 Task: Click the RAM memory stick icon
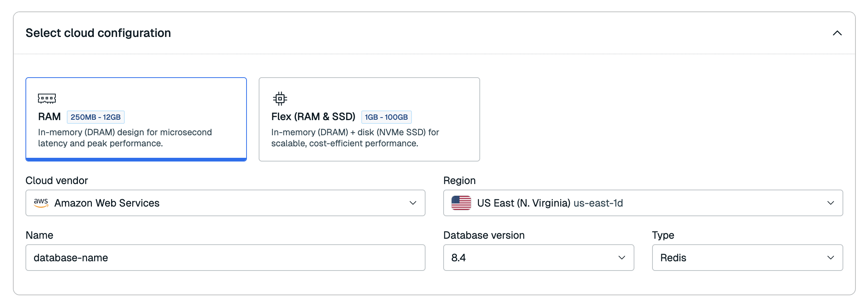(47, 98)
